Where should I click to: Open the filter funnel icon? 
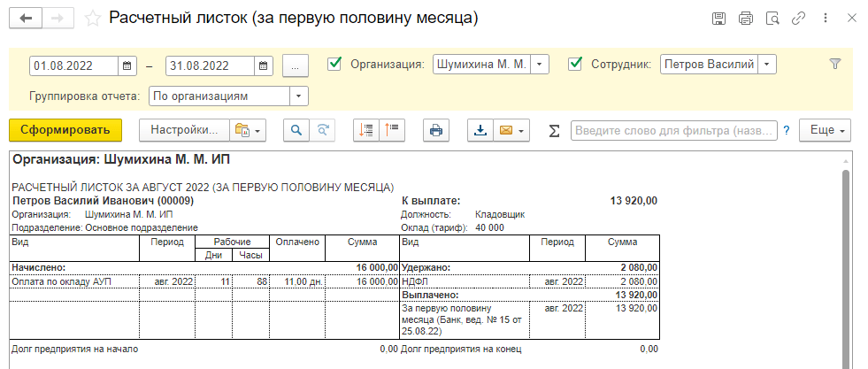pos(834,64)
